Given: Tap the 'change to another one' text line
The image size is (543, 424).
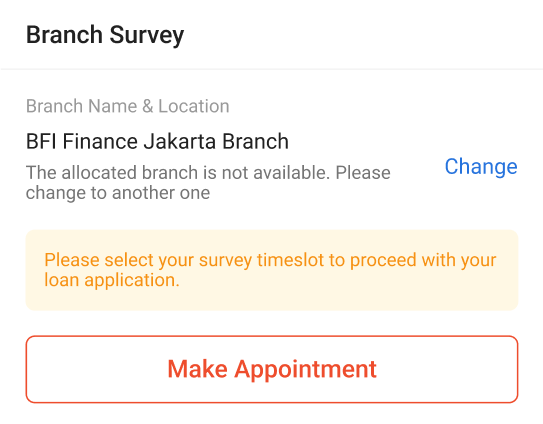Looking at the screenshot, I should tap(118, 193).
